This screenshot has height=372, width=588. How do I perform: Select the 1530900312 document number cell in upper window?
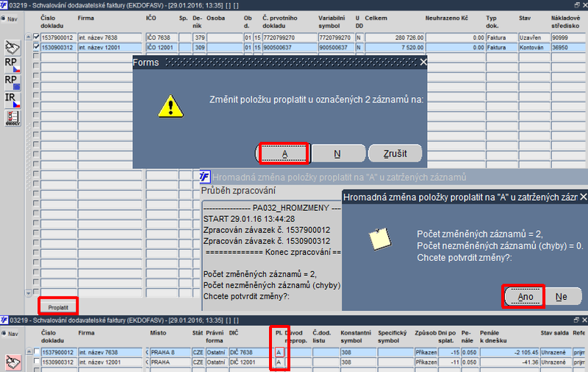pos(58,47)
